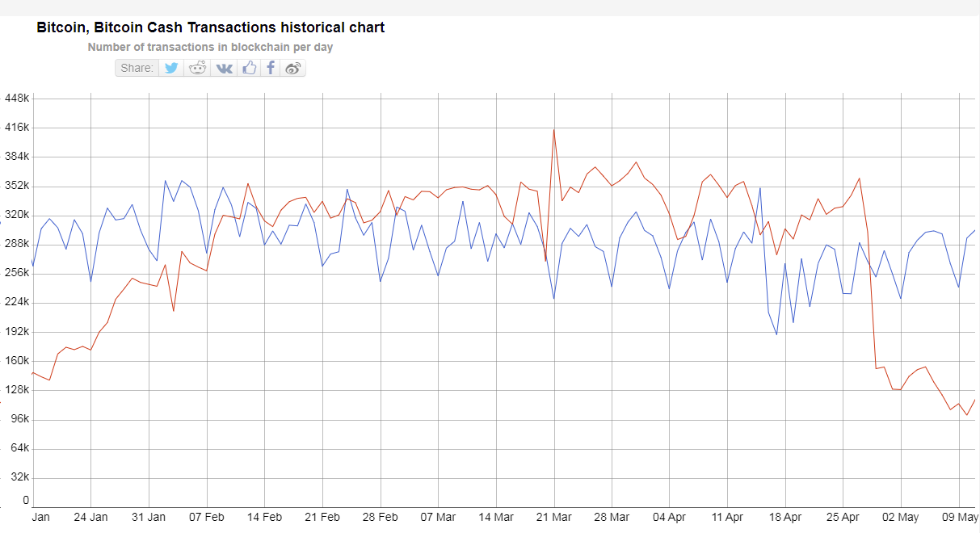Share chart on VK

[x=224, y=68]
